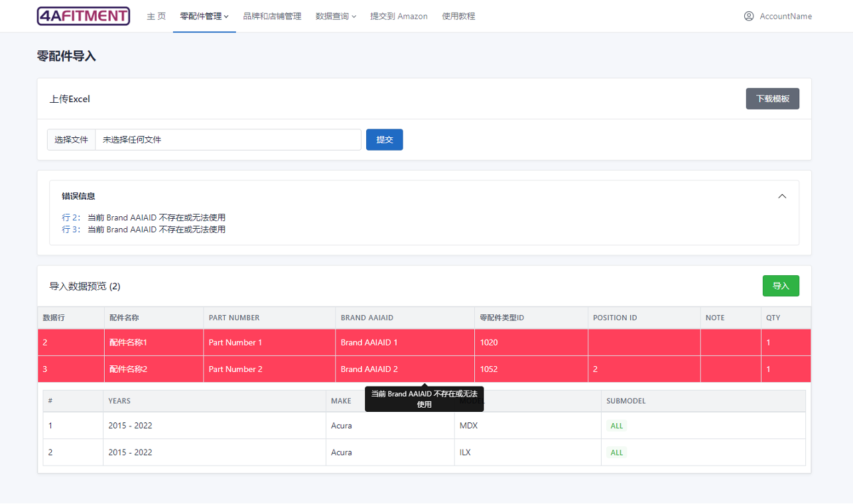Screen dimensions: 853x504
Task: Click the green 导入 button
Action: click(781, 286)
